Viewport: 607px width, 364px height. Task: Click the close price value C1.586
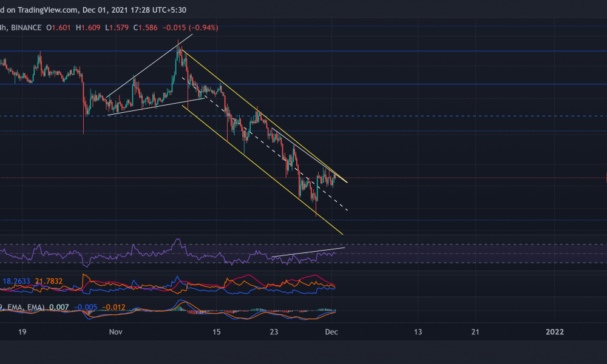[145, 28]
